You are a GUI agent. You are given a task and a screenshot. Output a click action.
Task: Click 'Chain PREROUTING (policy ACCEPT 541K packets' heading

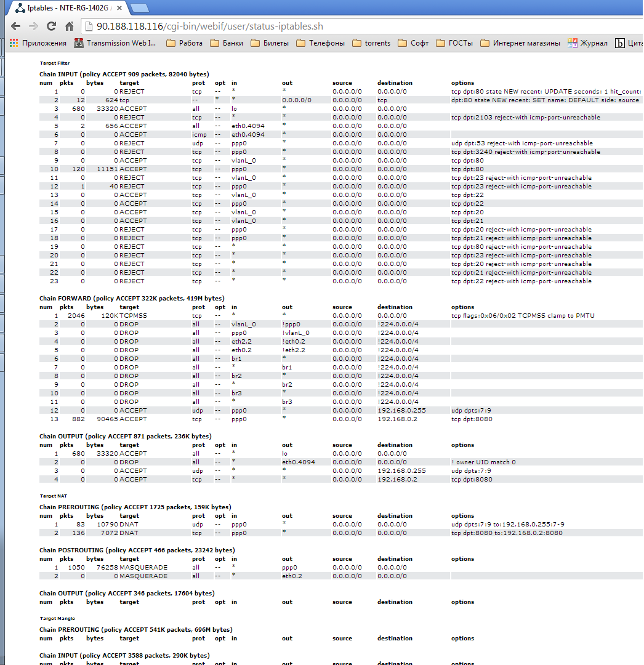pyautogui.click(x=136, y=629)
